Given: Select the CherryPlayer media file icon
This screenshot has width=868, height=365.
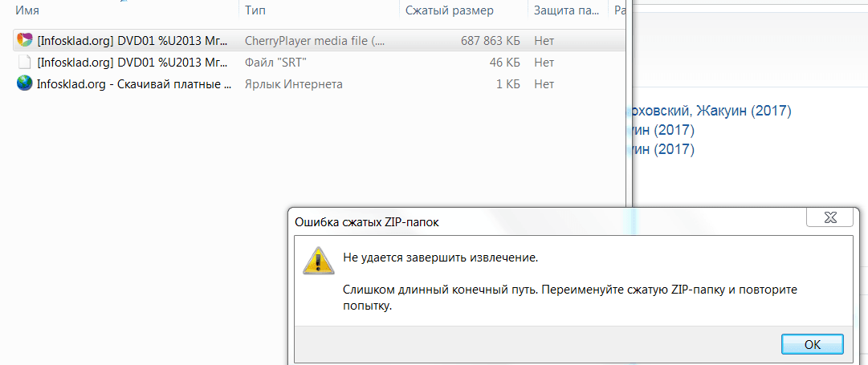Looking at the screenshot, I should 24,40.
